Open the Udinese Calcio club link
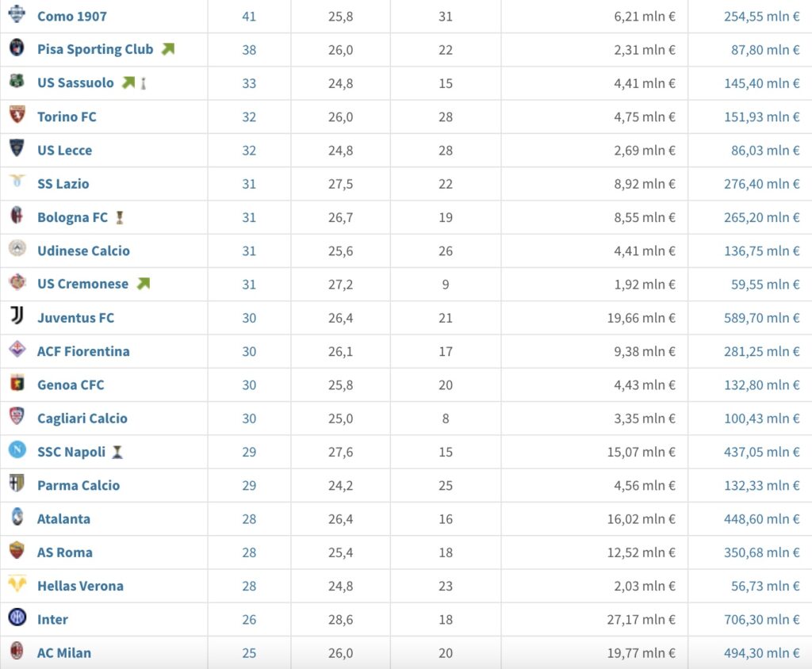812x669 pixels. click(x=83, y=250)
